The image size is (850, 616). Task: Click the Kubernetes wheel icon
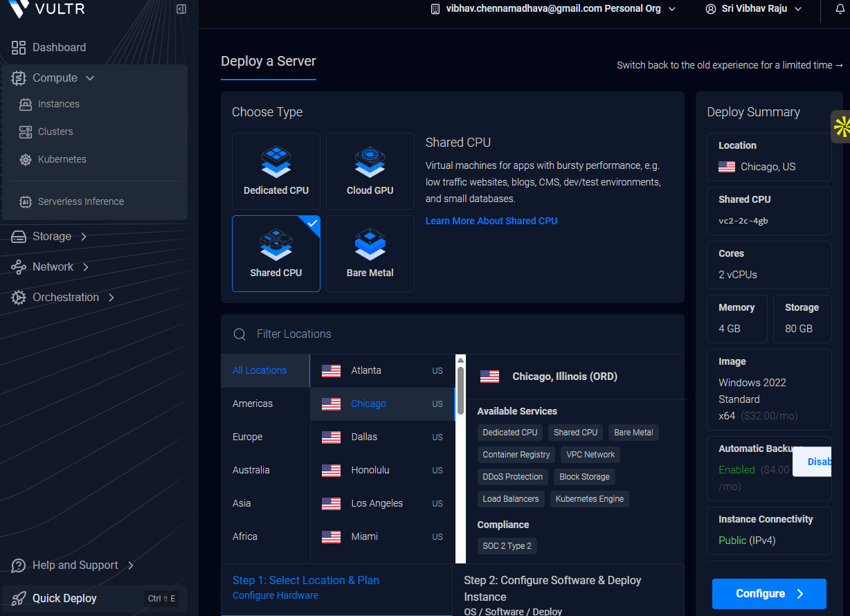click(x=26, y=160)
